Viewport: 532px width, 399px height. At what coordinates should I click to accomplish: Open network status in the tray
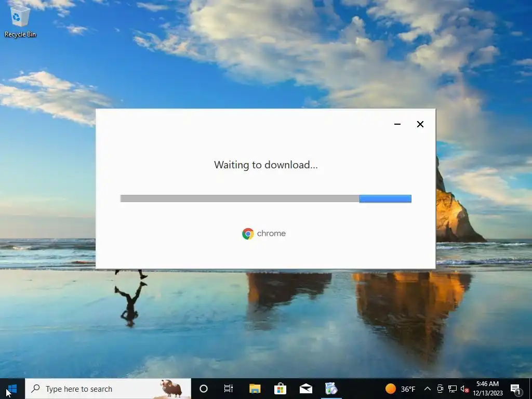[453, 389]
